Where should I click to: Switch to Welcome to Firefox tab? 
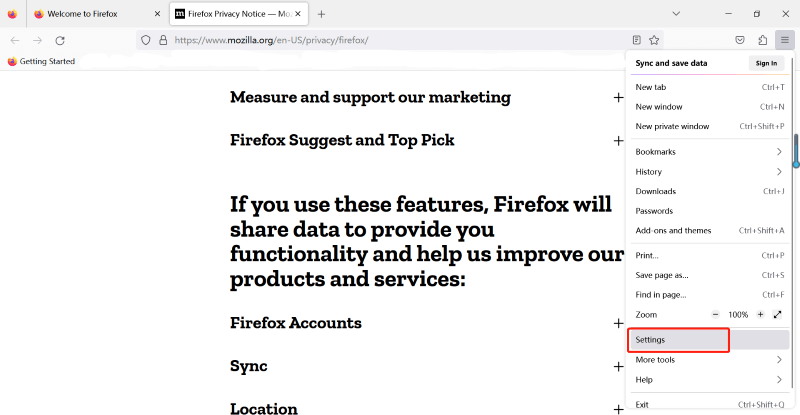coord(97,14)
